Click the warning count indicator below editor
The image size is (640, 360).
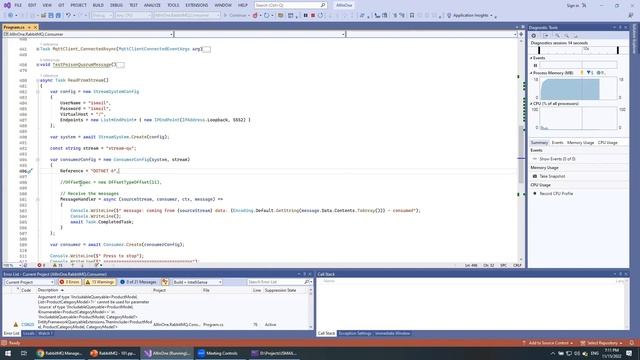tap(58, 265)
